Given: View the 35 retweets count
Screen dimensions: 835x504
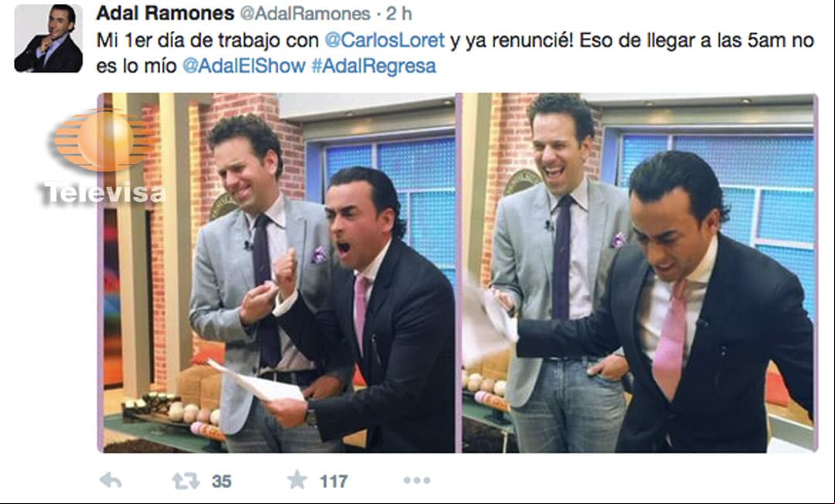Looking at the screenshot, I should click(x=222, y=481).
